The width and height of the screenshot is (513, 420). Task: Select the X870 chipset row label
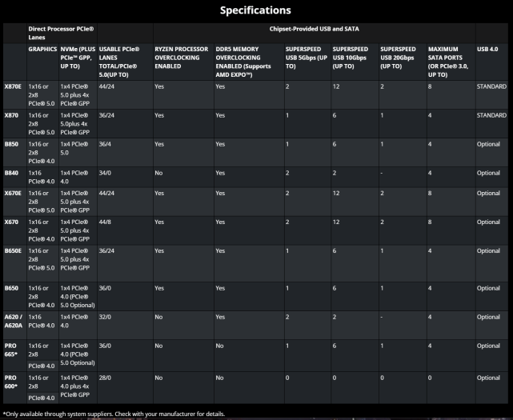click(x=11, y=115)
